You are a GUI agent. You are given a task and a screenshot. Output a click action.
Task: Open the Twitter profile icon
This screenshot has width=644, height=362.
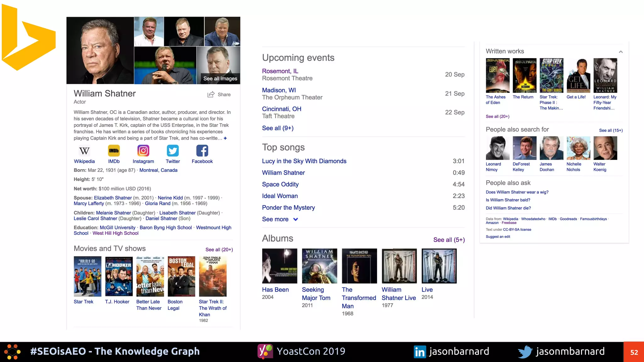173,151
